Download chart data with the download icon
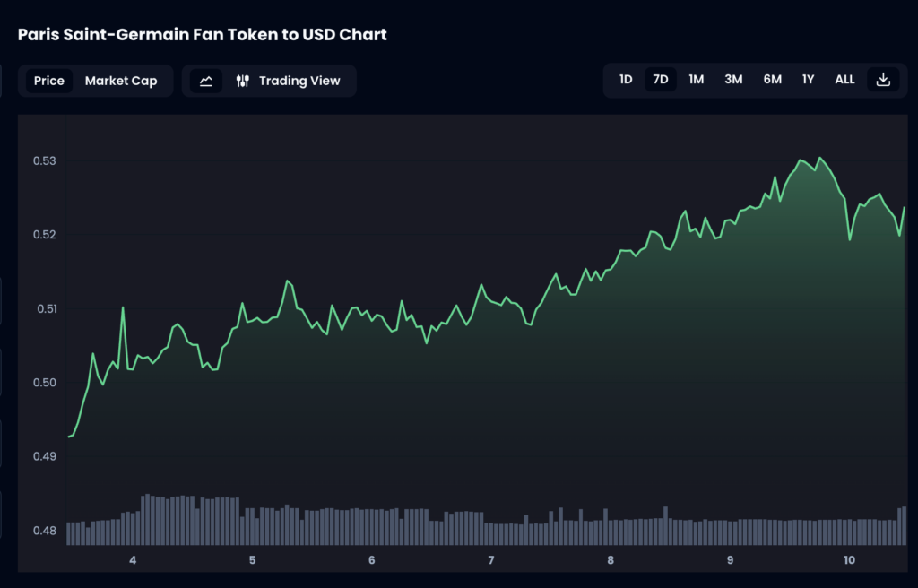Image resolution: width=918 pixels, height=588 pixels. coord(883,80)
